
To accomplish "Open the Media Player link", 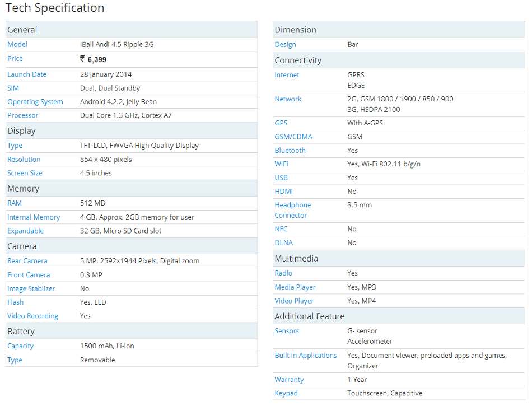I will click(x=295, y=287).
